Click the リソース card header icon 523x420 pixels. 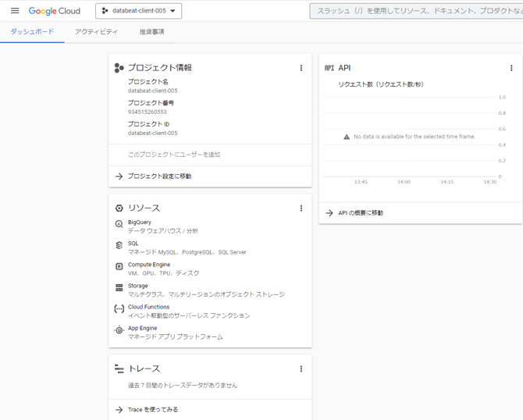(x=119, y=208)
